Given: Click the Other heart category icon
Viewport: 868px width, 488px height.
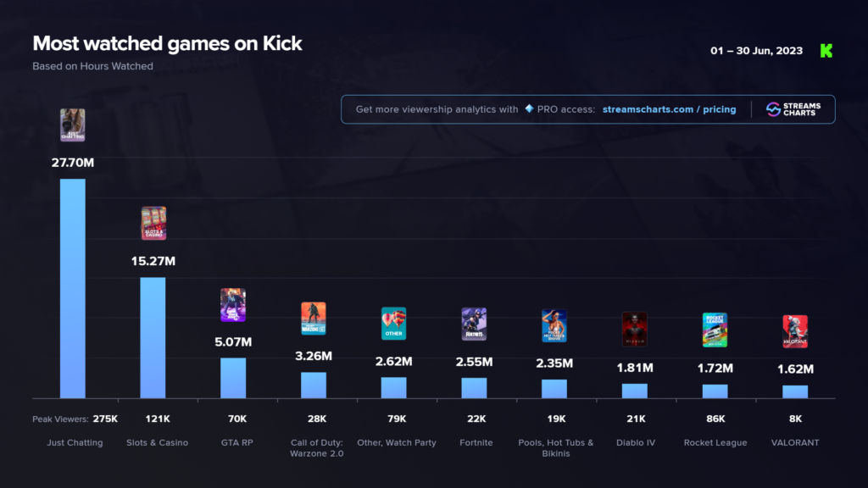Looking at the screenshot, I should pos(393,324).
